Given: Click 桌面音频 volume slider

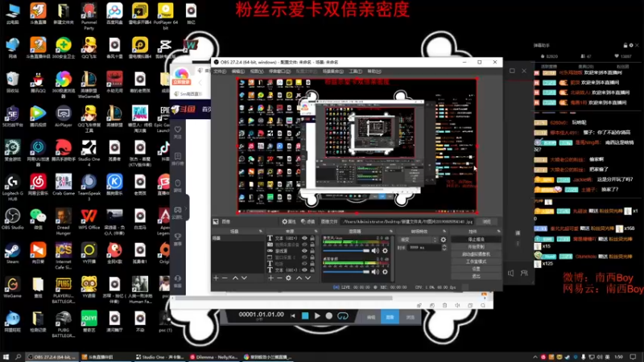Looking at the screenshot, I should coord(347,272).
